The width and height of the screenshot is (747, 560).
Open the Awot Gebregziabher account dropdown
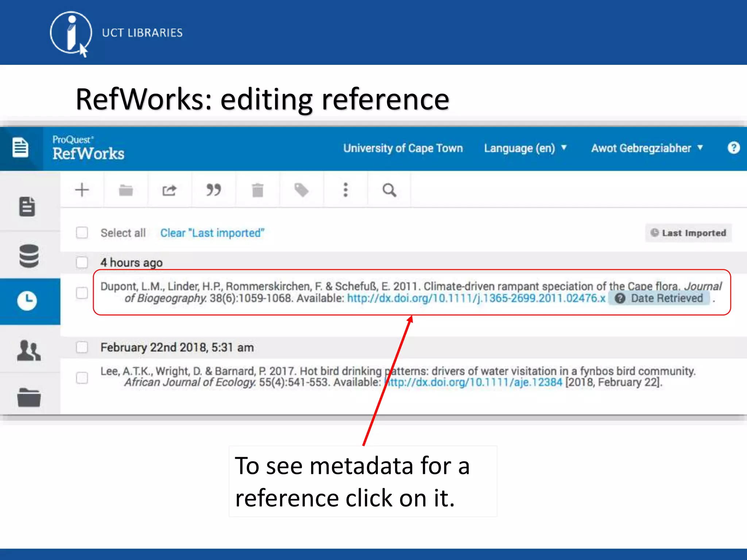pos(647,148)
